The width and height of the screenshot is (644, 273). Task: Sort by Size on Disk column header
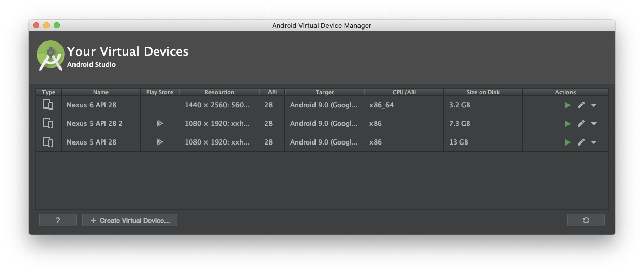pos(483,92)
